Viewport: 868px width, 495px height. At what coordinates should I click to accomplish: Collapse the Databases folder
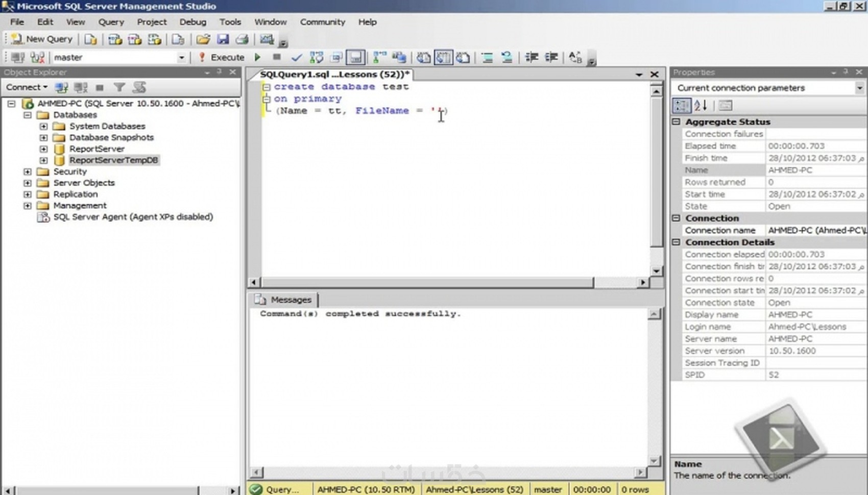tap(28, 115)
